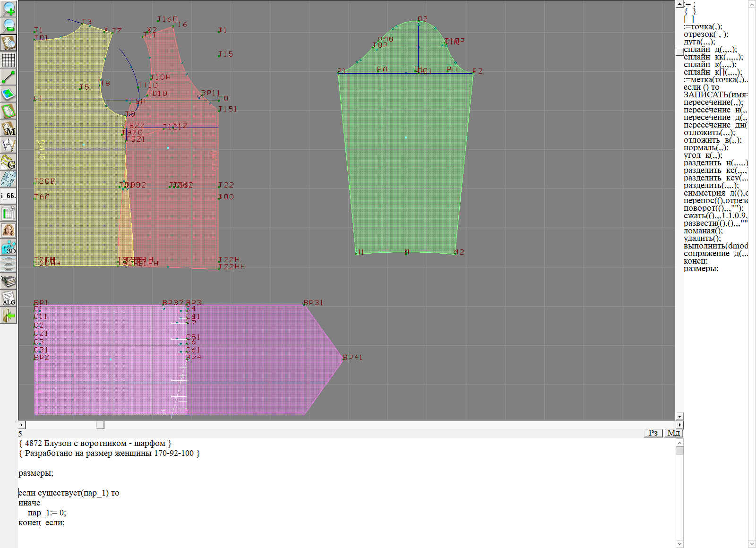This screenshot has width=756, height=548.
Task: Select the line segment tool
Action: [x=9, y=77]
